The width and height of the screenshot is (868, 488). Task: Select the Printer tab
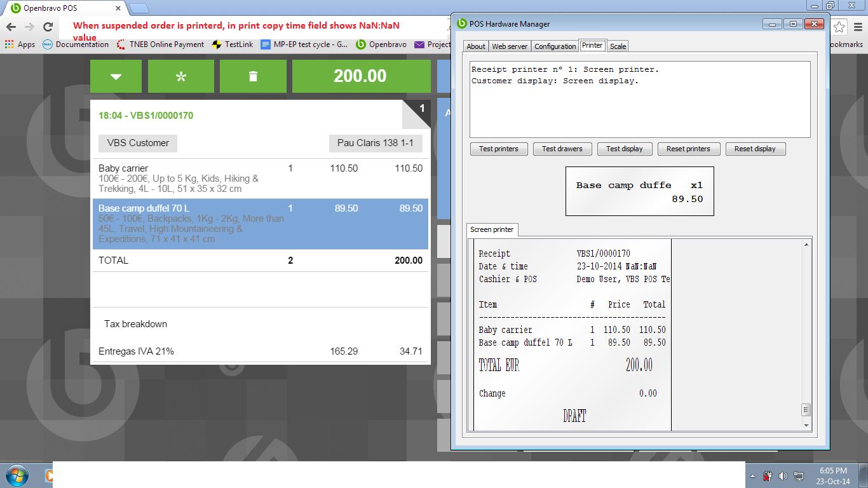coord(592,46)
